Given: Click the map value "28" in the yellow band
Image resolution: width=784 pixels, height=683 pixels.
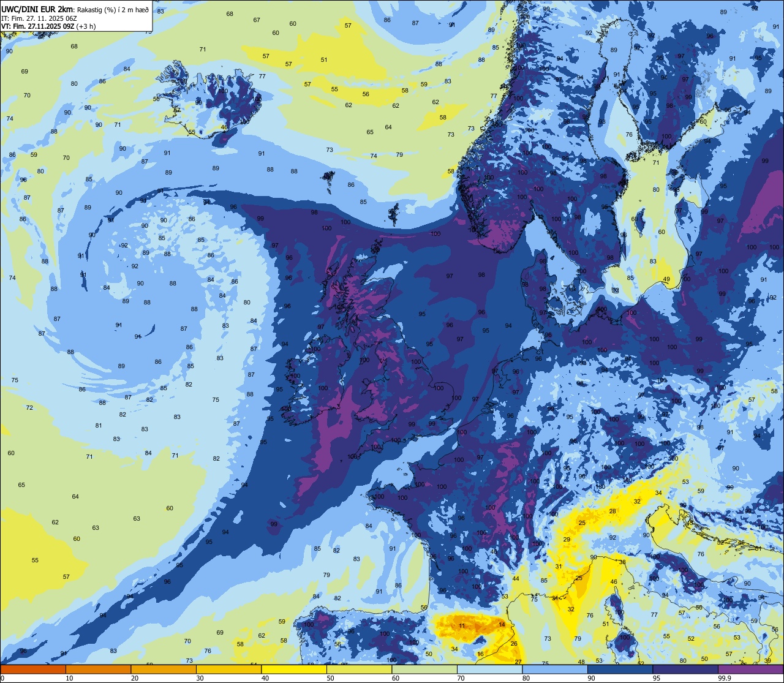Looking at the screenshot, I should pos(612,511).
